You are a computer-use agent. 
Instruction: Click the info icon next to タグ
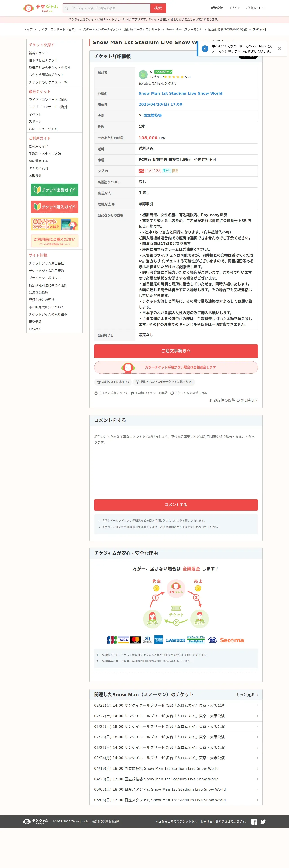click(x=107, y=171)
